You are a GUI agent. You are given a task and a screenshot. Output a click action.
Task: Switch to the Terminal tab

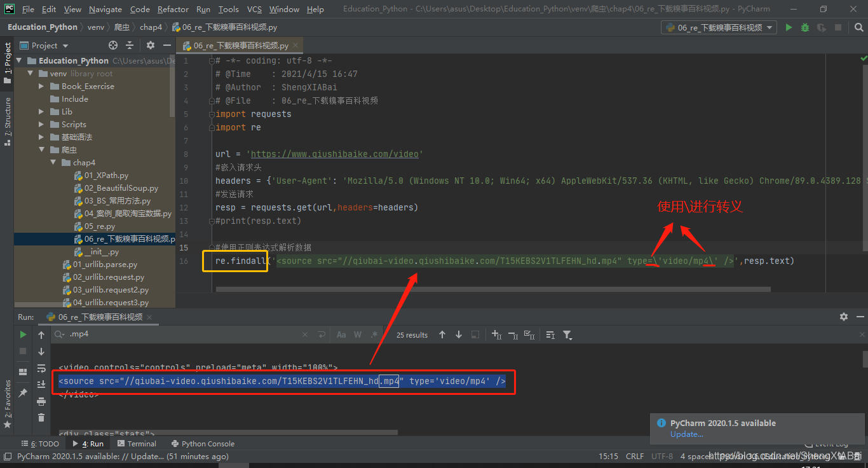click(x=136, y=444)
